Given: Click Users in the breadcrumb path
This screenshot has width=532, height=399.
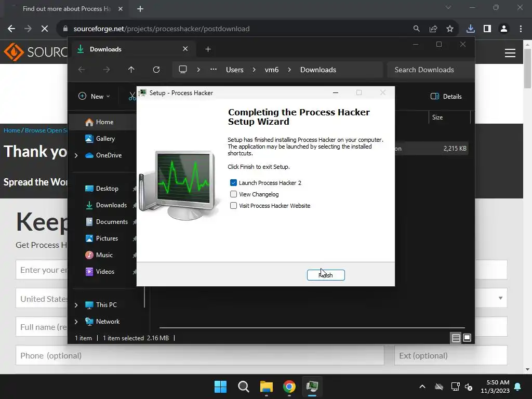Looking at the screenshot, I should tap(235, 70).
